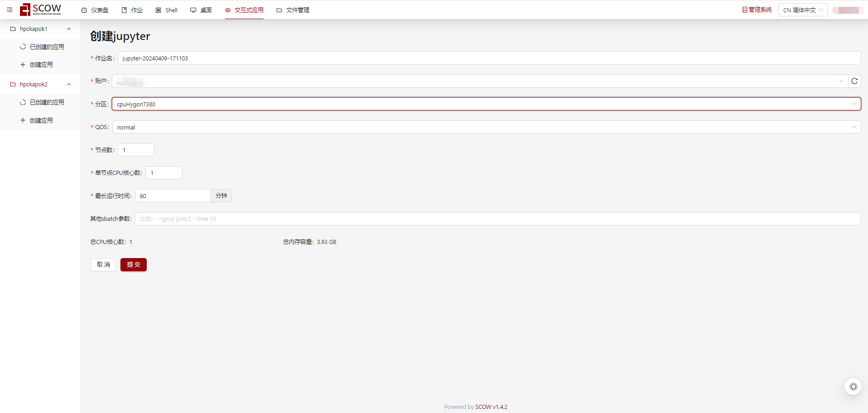
Task: Open the user profile menu at top right
Action: [x=848, y=10]
